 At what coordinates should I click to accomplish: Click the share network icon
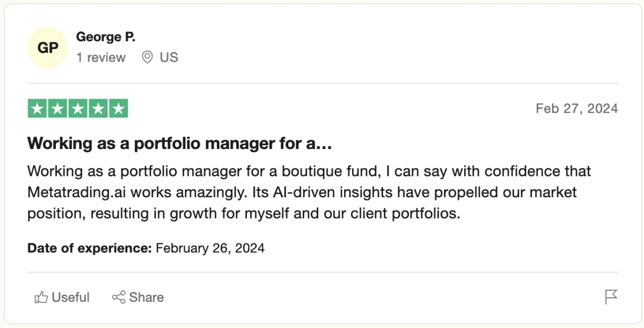click(119, 297)
